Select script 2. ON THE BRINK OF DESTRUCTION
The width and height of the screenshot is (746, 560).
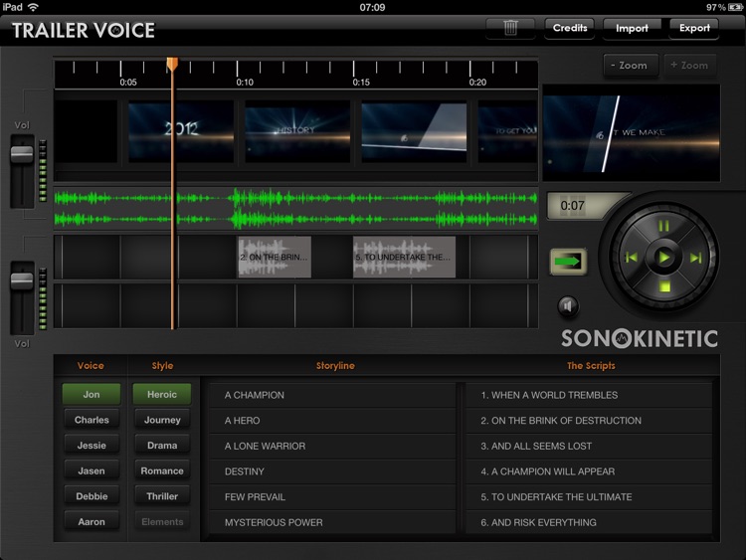coord(589,421)
